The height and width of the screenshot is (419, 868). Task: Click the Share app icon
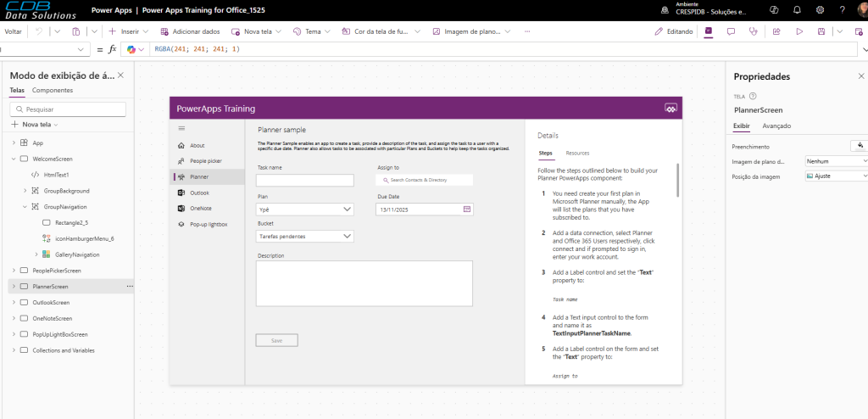[x=776, y=31]
